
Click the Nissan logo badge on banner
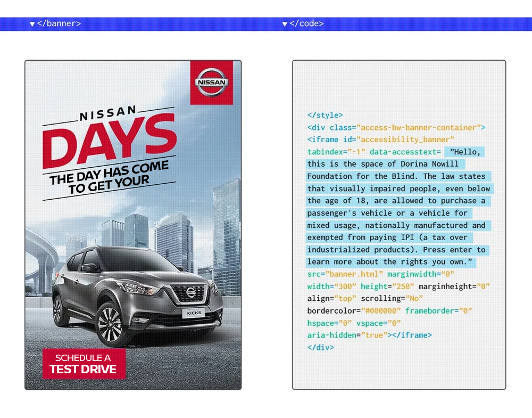coord(211,83)
